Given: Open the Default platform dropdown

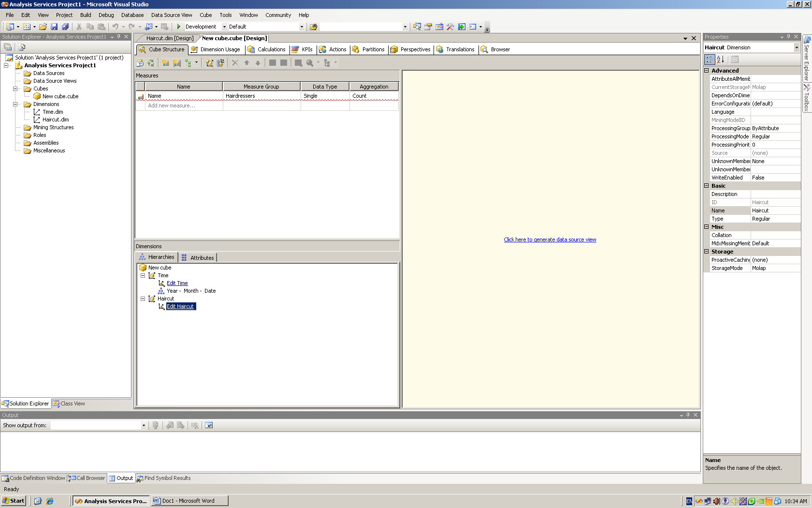Looking at the screenshot, I should pyautogui.click(x=302, y=27).
